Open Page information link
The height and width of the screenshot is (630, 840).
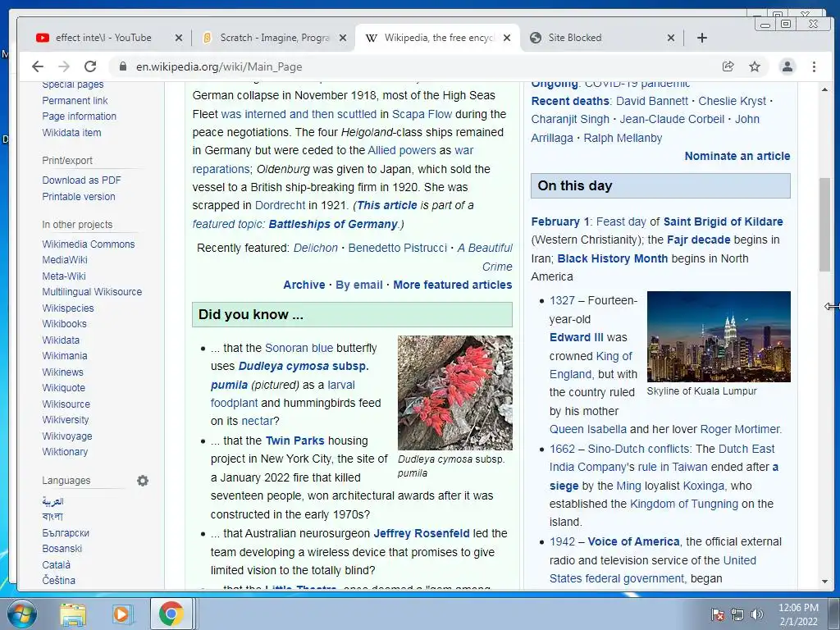pos(80,116)
